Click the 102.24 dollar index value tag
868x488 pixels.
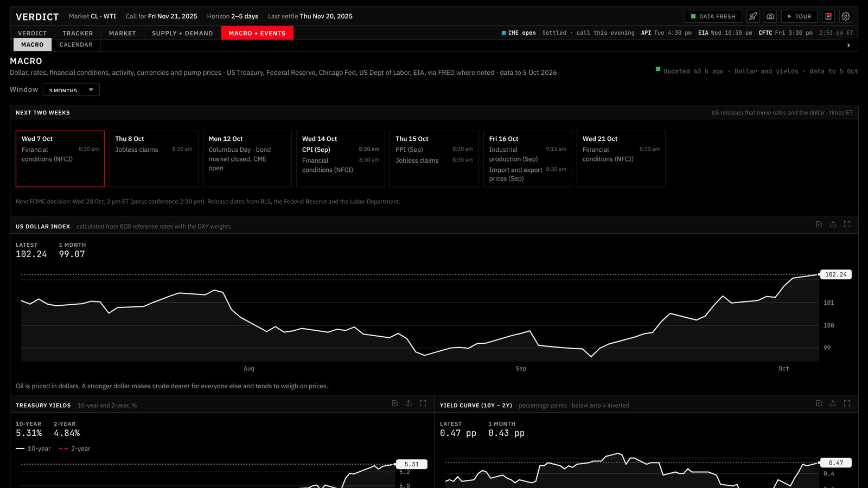(x=835, y=274)
